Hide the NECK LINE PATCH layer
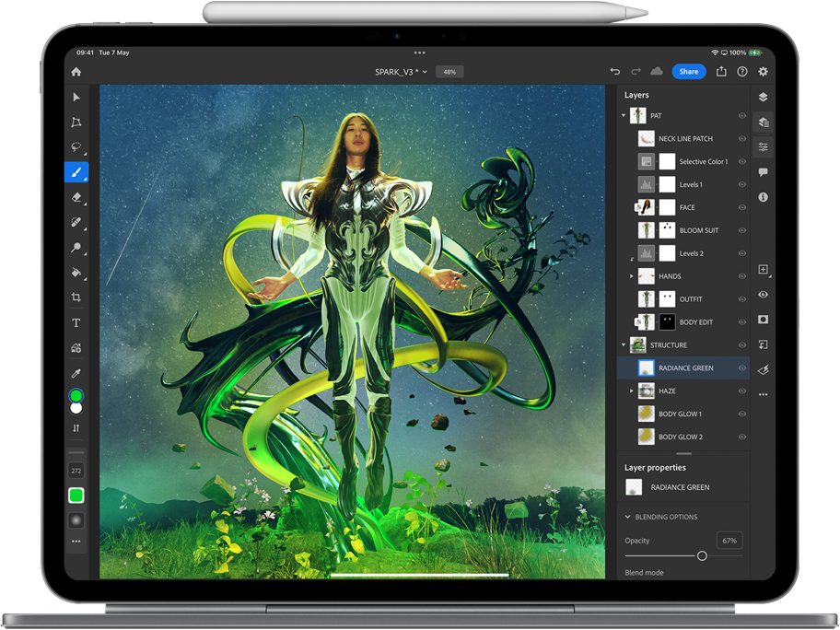The image size is (840, 630). [742, 139]
